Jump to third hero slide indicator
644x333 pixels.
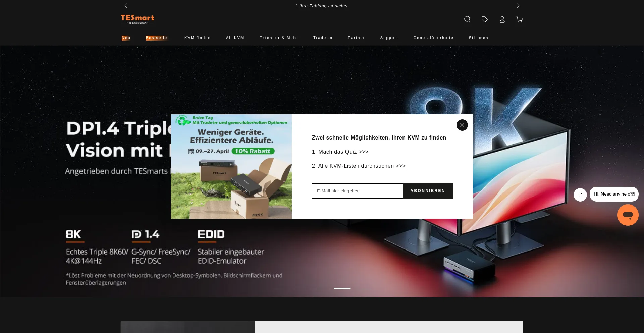(x=322, y=289)
